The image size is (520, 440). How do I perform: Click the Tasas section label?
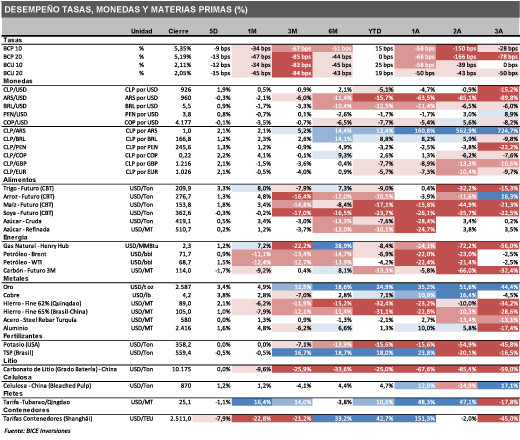pyautogui.click(x=13, y=40)
